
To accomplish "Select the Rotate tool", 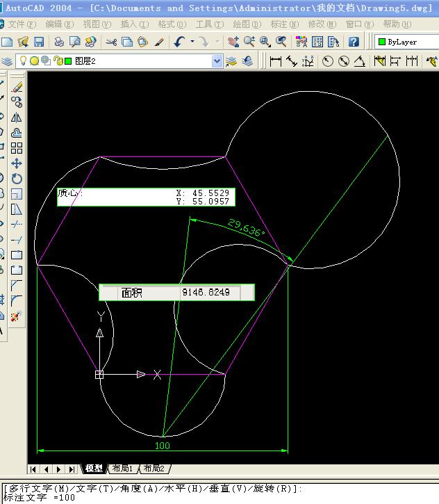I will tap(17, 179).
